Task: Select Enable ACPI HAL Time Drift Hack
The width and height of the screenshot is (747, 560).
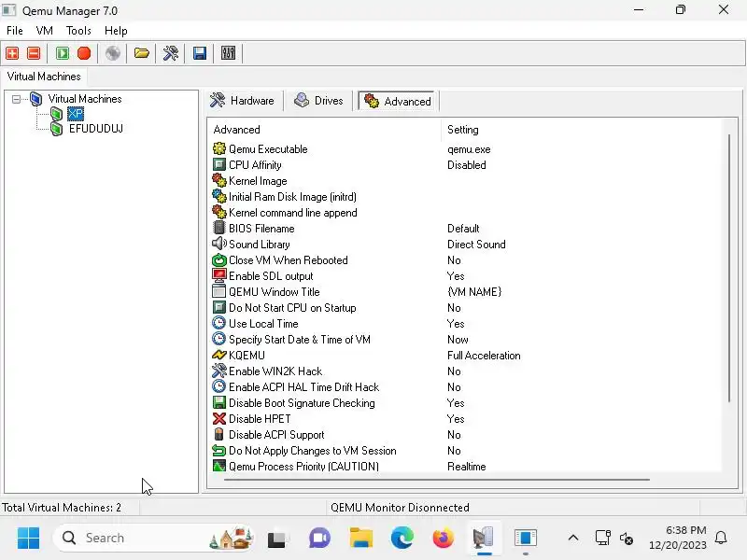Action: pyautogui.click(x=303, y=387)
